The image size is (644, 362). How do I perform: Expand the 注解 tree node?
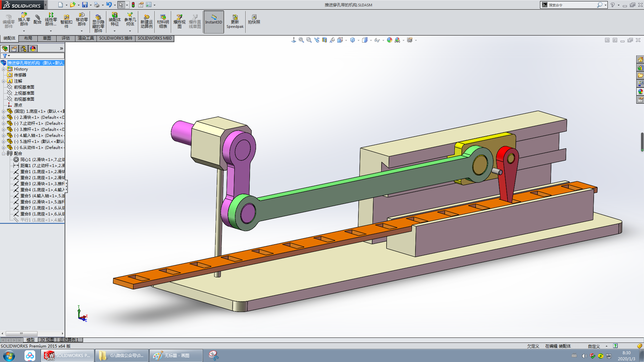[4, 81]
